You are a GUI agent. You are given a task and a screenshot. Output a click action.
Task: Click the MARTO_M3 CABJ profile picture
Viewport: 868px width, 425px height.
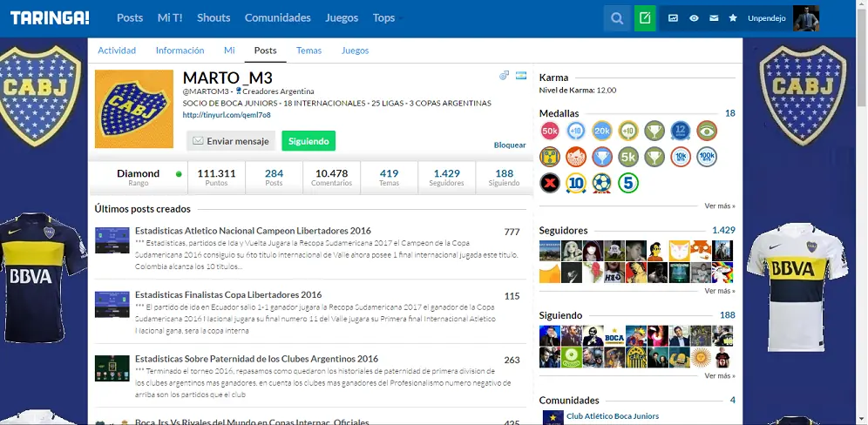134,109
